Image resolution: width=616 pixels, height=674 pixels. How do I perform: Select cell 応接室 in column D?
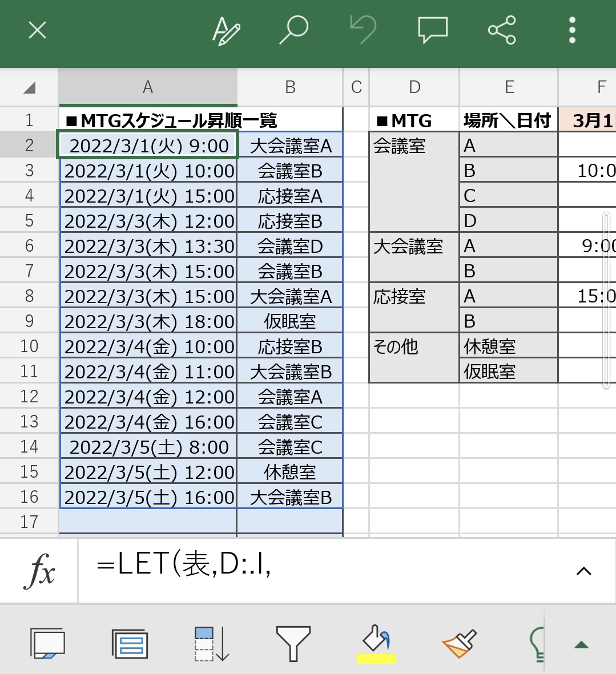[x=414, y=308]
